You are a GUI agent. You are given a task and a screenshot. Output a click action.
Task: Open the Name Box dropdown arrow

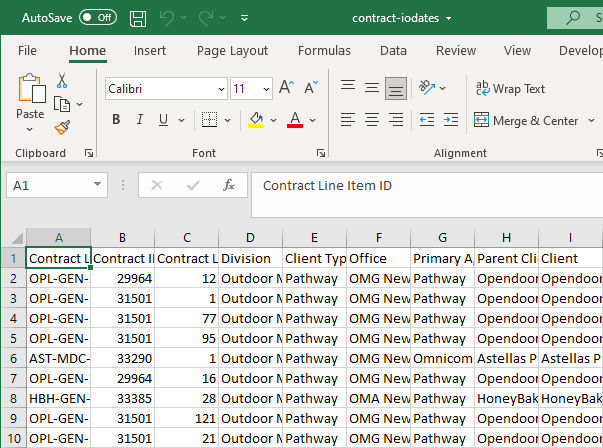[98, 185]
